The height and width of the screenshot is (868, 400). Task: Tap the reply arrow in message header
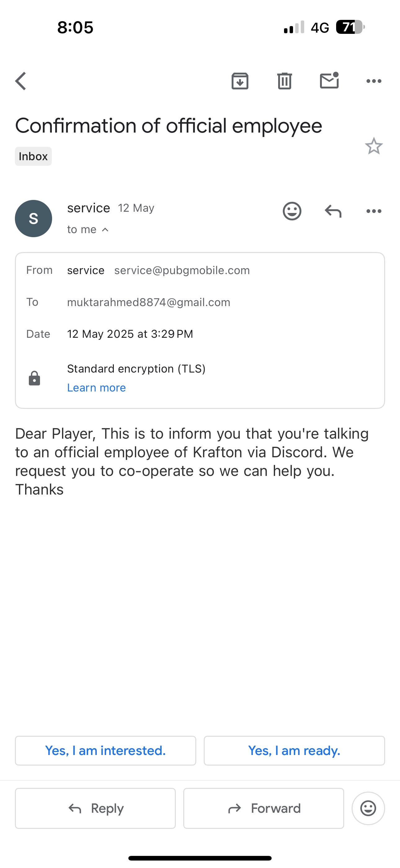tap(333, 211)
